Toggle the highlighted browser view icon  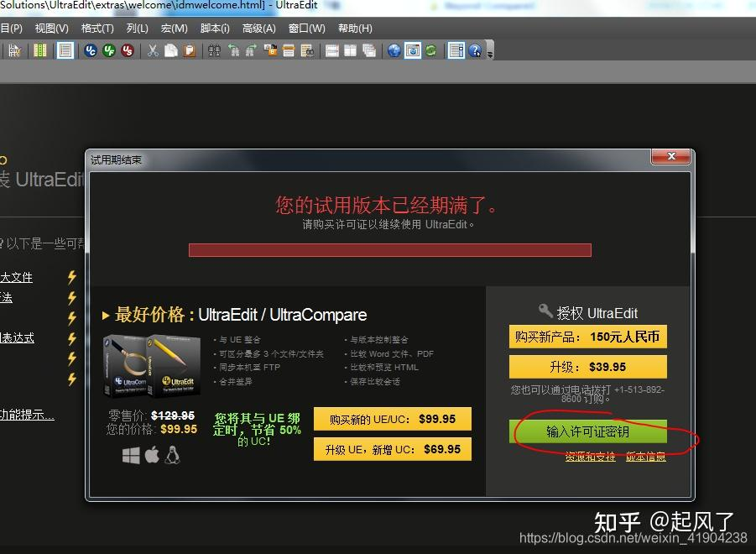coord(413,50)
